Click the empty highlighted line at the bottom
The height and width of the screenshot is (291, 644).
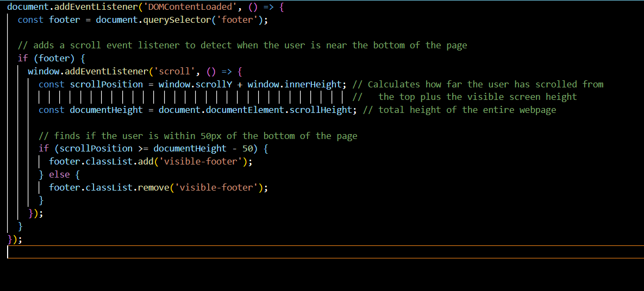(325, 252)
